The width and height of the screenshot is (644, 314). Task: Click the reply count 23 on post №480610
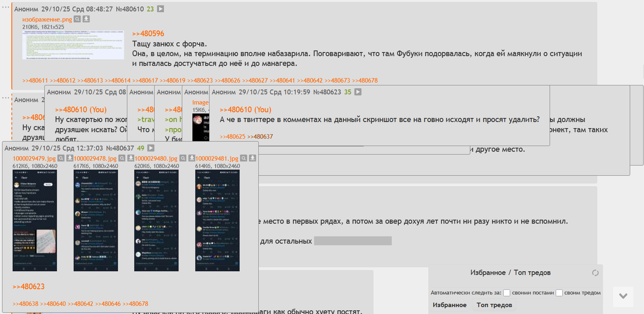150,9
